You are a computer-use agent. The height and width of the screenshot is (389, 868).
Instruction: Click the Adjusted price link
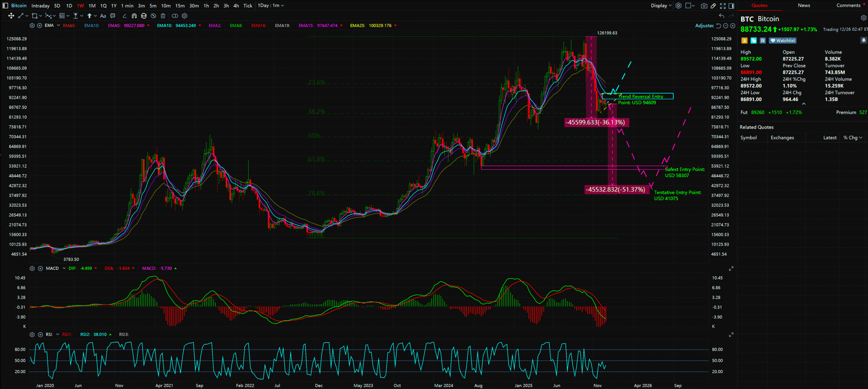point(704,25)
